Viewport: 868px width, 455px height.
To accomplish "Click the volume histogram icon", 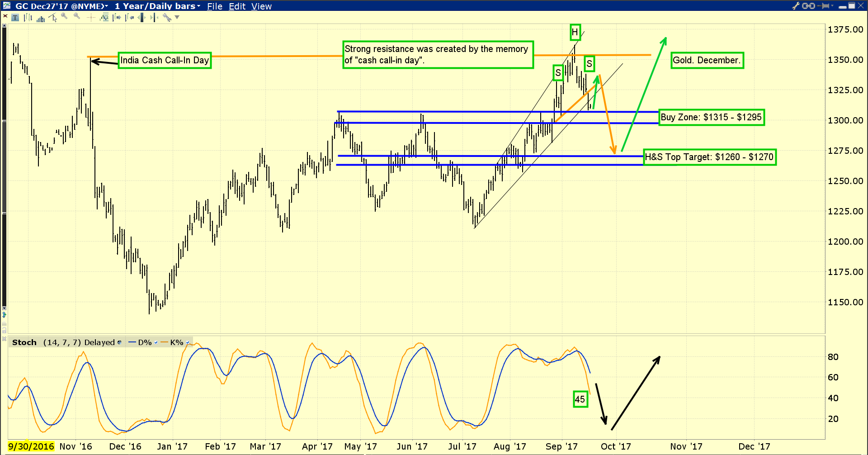I will [x=41, y=19].
